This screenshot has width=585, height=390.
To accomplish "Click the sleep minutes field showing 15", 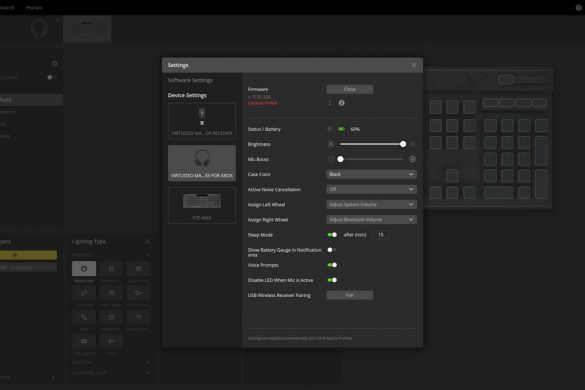I will coord(381,235).
